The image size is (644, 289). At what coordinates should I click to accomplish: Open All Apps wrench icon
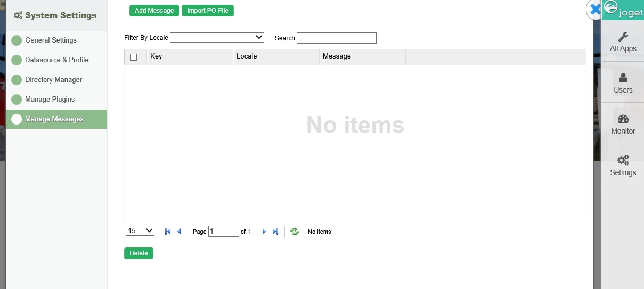point(623,37)
